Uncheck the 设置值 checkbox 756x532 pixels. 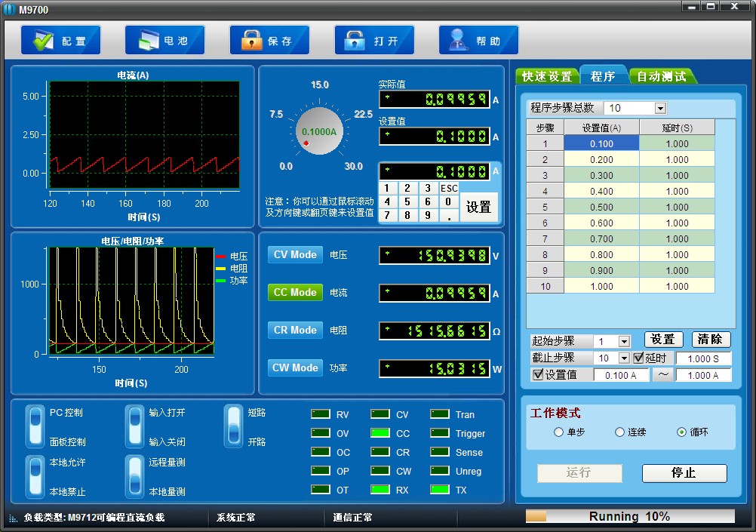(x=538, y=374)
